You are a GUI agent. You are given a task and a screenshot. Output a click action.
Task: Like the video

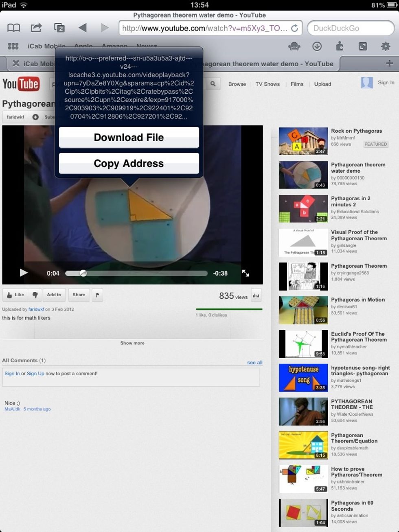15,295
